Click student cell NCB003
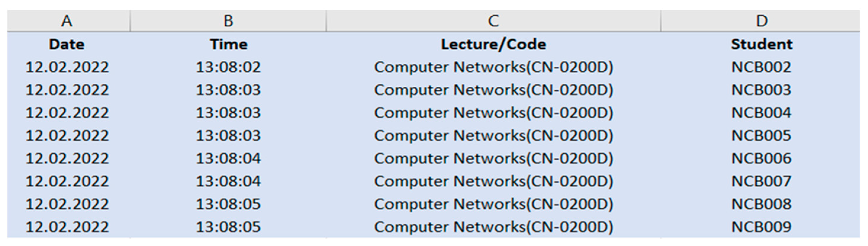The image size is (868, 246). pos(761,90)
